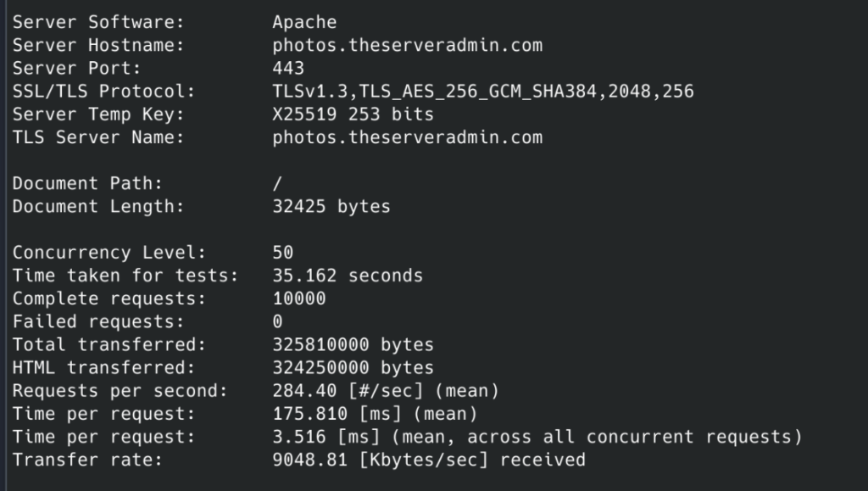This screenshot has height=491, width=868.
Task: Click the "Server Software:" label
Action: click(97, 22)
